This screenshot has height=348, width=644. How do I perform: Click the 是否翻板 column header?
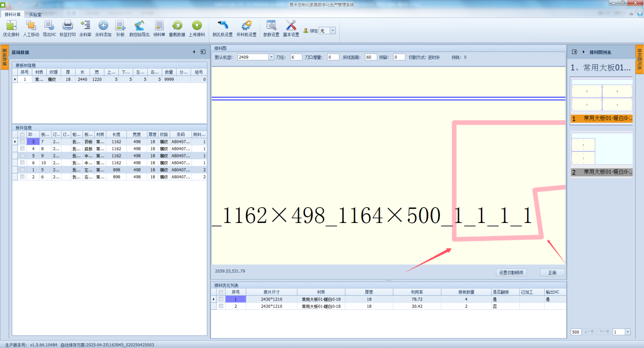[x=505, y=292]
